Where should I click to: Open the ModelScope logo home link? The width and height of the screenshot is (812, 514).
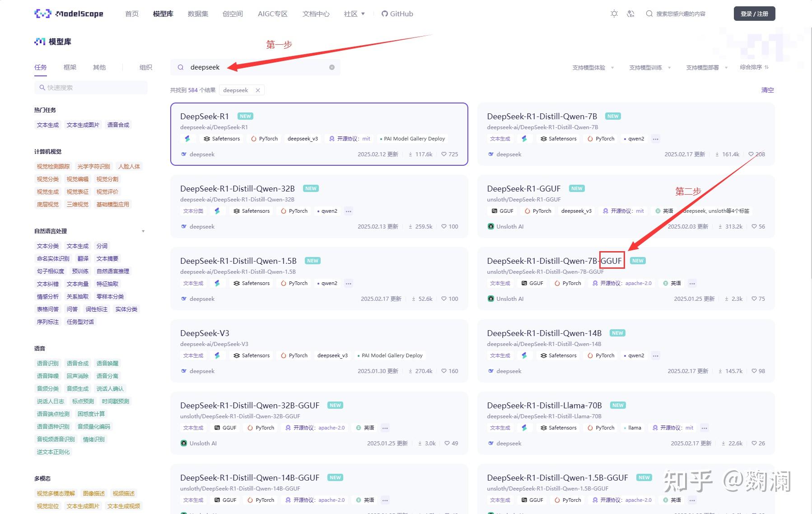tap(69, 14)
